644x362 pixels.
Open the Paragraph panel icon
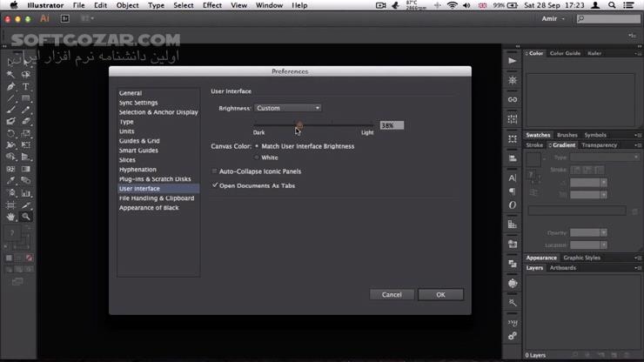[x=513, y=191]
